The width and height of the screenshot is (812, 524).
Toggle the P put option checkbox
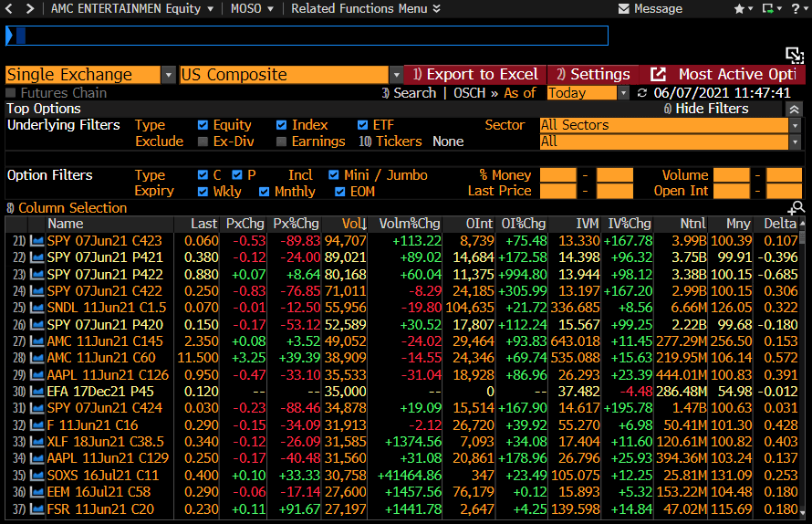[237, 175]
